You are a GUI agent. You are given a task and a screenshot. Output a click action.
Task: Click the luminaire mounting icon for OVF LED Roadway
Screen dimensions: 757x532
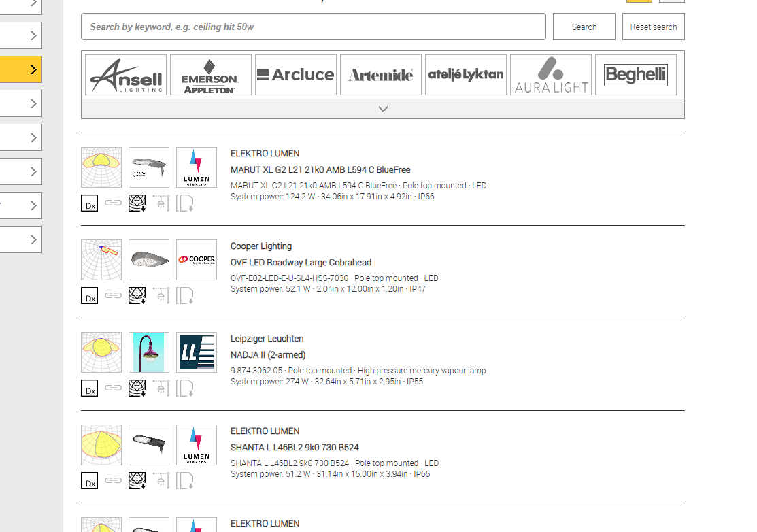(x=161, y=295)
